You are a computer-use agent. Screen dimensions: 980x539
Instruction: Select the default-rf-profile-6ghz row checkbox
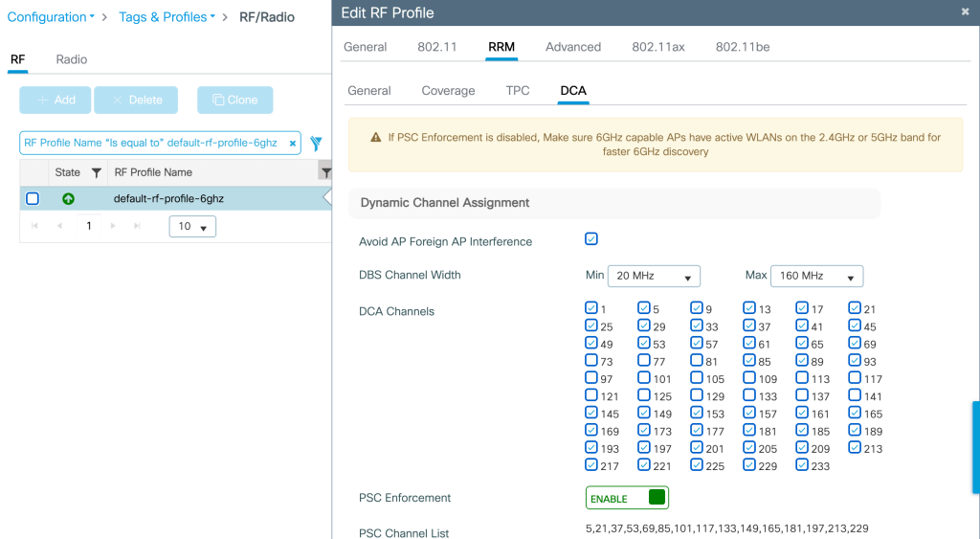[33, 199]
